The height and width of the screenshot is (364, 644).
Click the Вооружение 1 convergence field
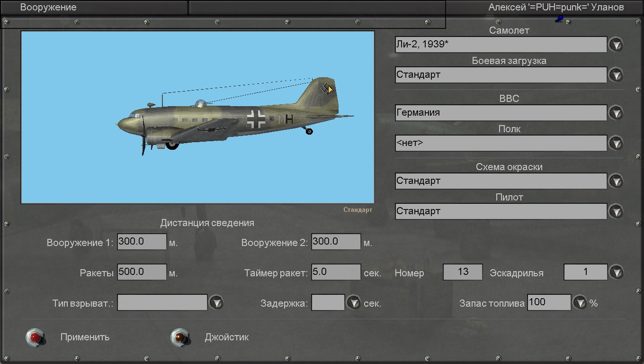pyautogui.click(x=142, y=242)
